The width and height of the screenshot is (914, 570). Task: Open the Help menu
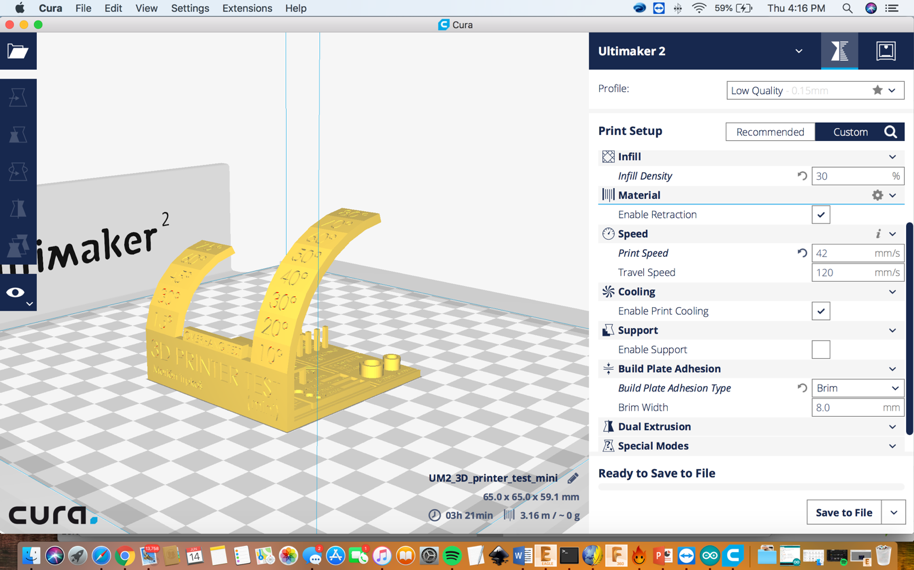[296, 8]
